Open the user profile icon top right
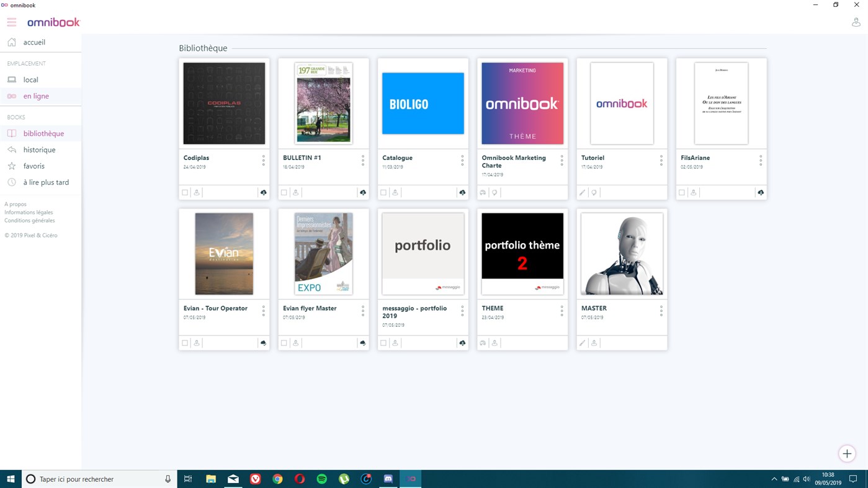 (856, 21)
